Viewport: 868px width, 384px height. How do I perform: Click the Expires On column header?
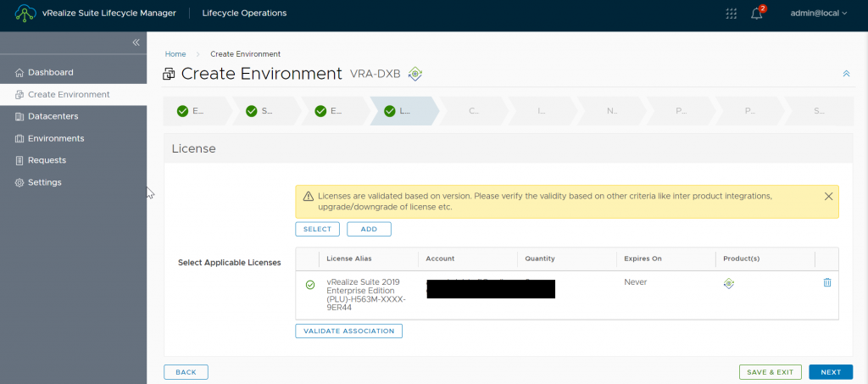coord(643,259)
